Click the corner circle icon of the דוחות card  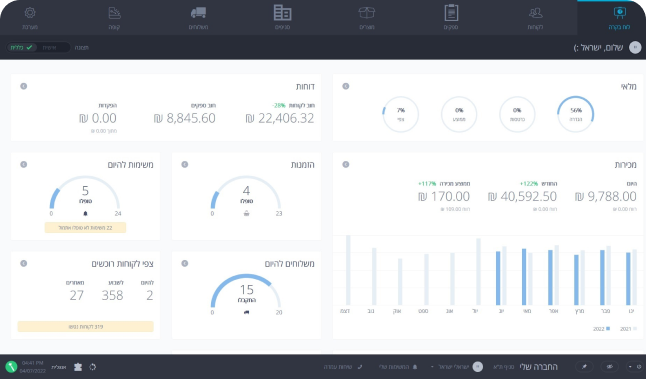[x=23, y=86]
